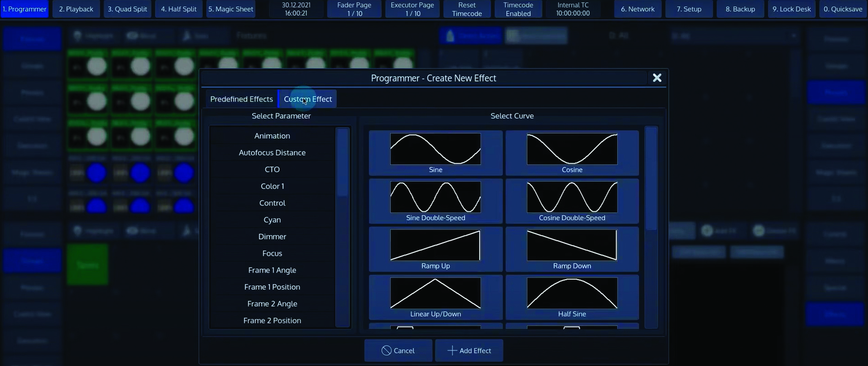
Task: Click the Cancel button
Action: (x=398, y=350)
